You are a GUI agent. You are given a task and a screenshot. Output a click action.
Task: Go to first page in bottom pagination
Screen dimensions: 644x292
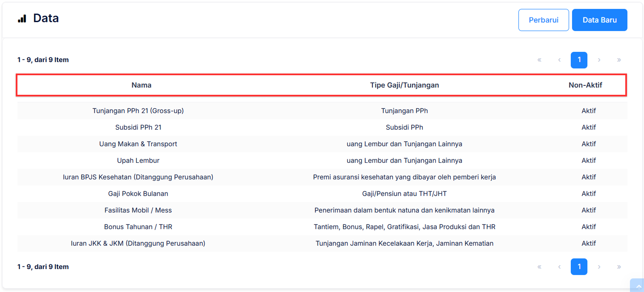point(539,267)
